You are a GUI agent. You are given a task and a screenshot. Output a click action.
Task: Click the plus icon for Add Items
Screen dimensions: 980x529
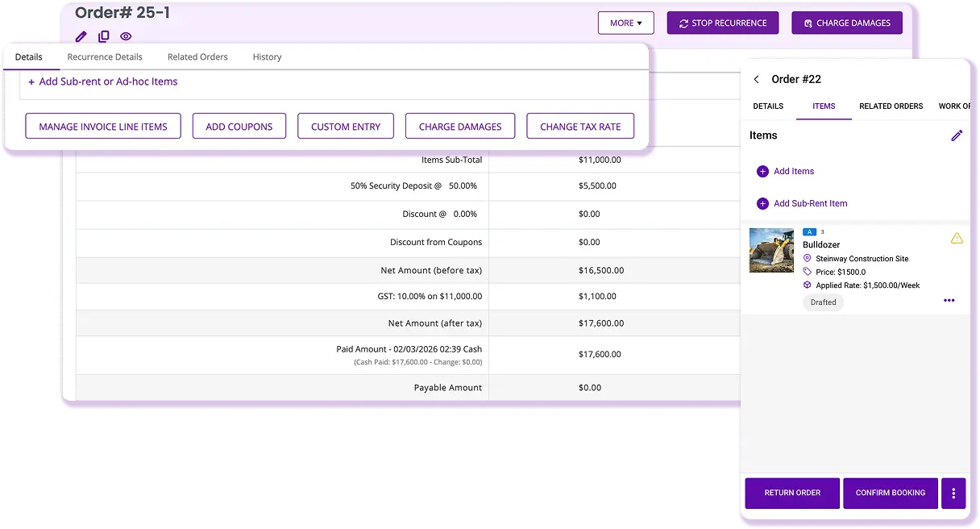pyautogui.click(x=762, y=171)
